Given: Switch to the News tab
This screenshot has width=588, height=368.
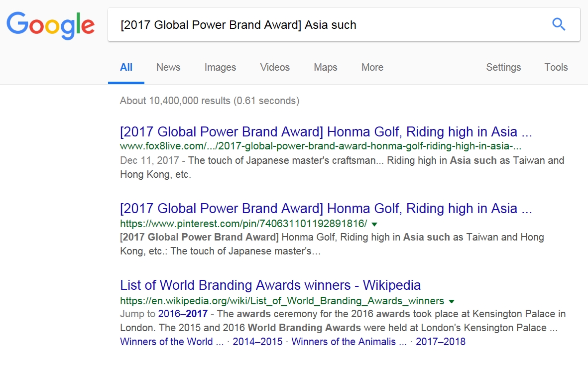Looking at the screenshot, I should coord(168,67).
